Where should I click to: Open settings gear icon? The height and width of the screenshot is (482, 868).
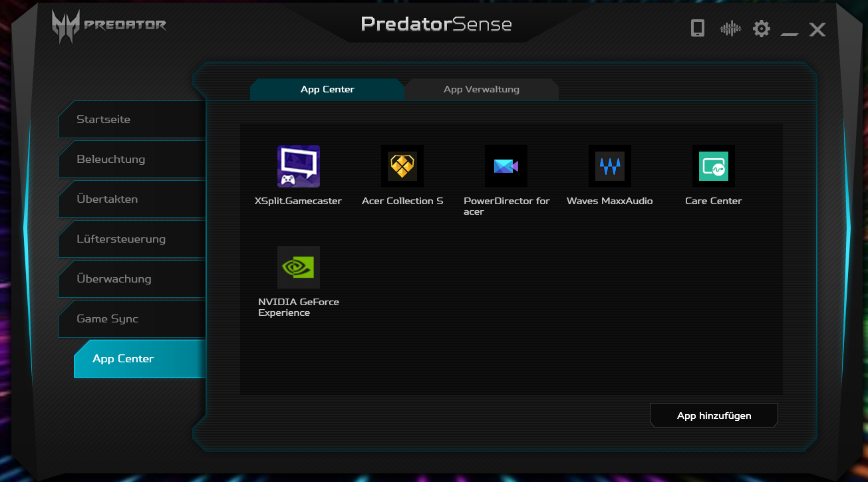[x=762, y=29]
